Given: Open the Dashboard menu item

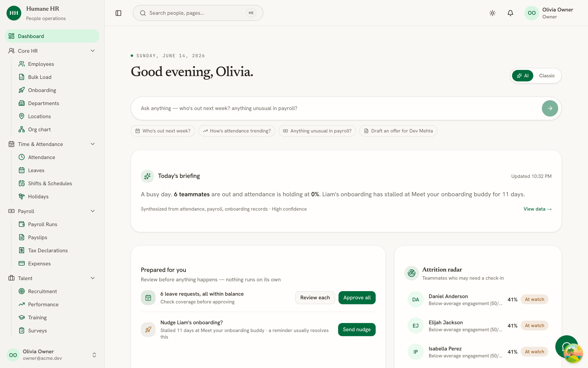Looking at the screenshot, I should point(52,36).
